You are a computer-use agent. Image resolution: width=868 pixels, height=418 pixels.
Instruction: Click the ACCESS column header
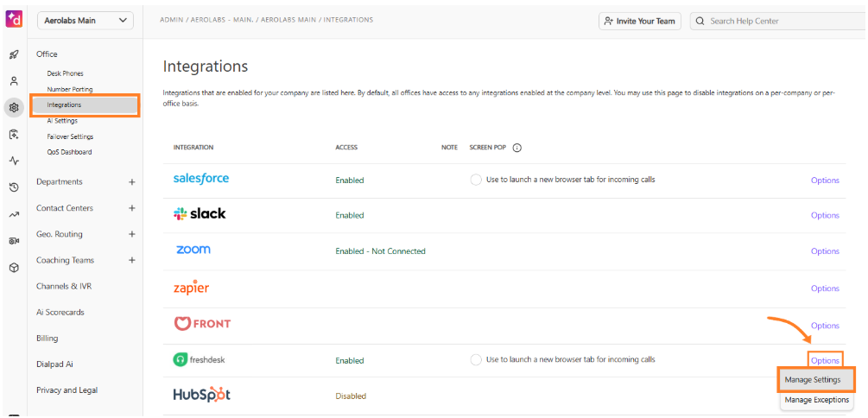tap(346, 148)
